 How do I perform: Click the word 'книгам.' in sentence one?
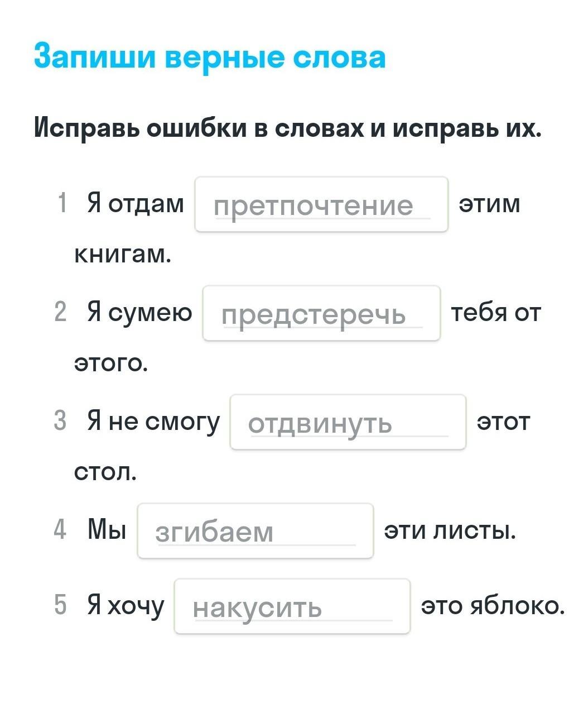click(x=123, y=255)
